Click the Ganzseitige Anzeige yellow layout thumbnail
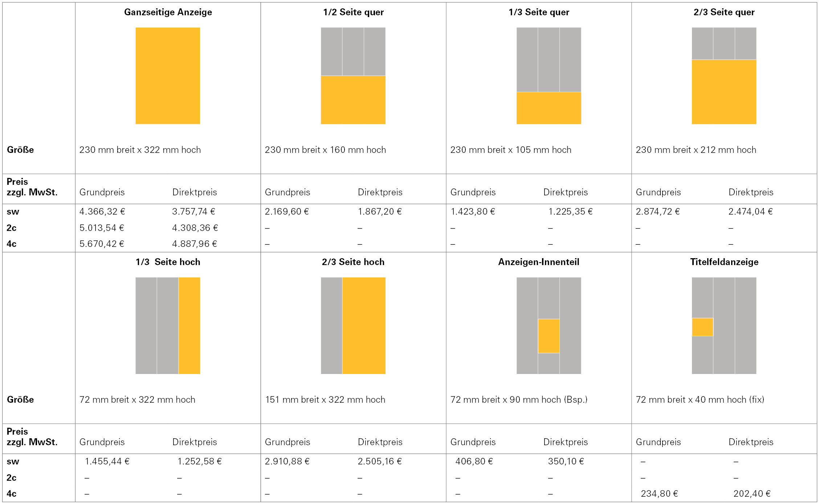 pyautogui.click(x=168, y=76)
